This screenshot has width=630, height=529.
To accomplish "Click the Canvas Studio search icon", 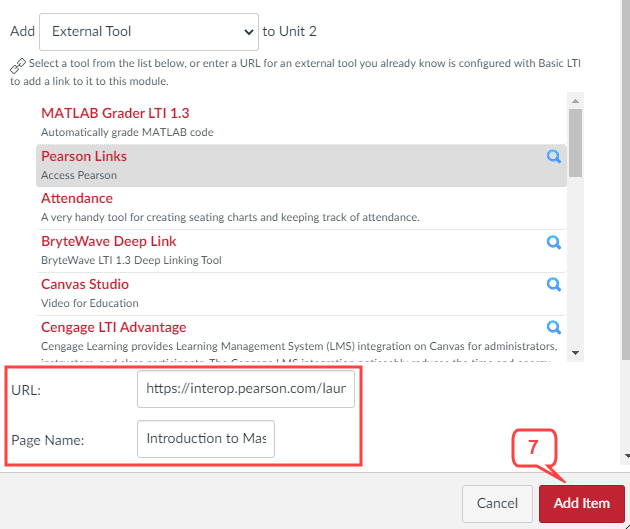I will 554,284.
